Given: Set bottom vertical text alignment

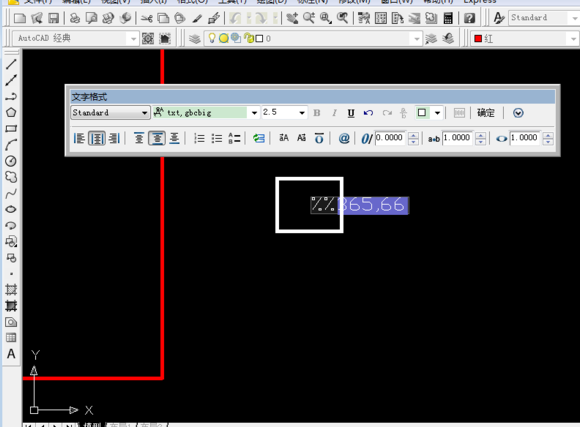Looking at the screenshot, I should click(x=174, y=138).
